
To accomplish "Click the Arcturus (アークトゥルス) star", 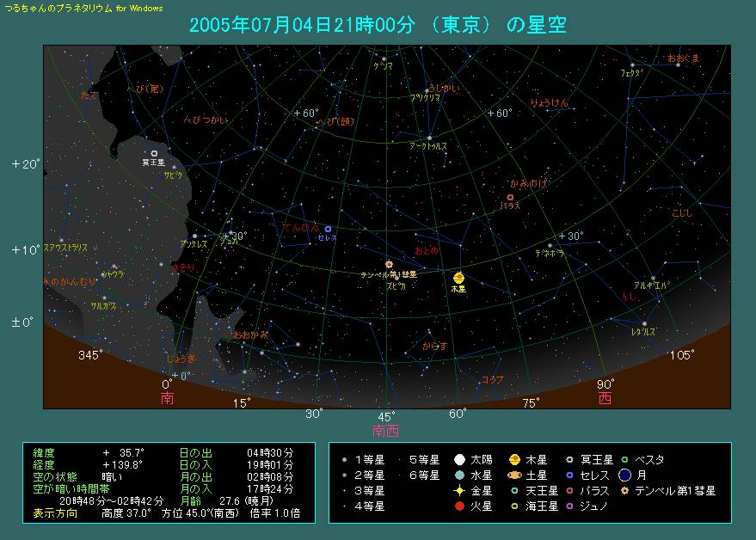I will click(429, 138).
